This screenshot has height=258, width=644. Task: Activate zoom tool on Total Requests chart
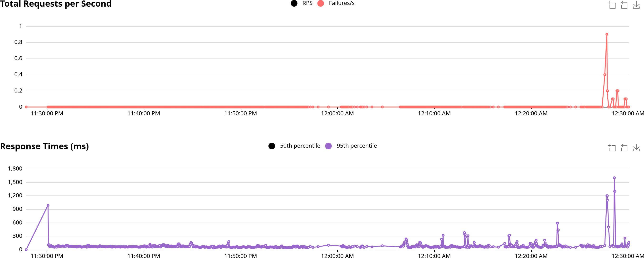point(612,5)
